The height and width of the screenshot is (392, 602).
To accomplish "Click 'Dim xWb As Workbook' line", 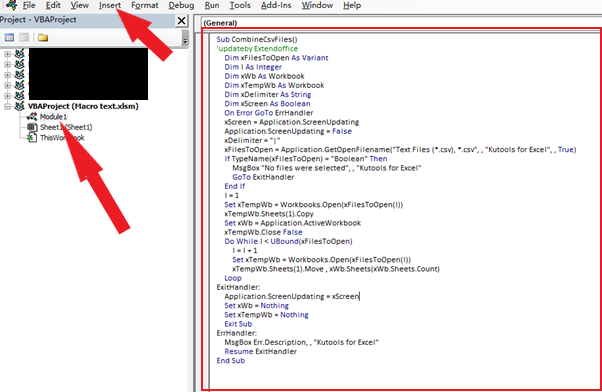I will click(265, 76).
